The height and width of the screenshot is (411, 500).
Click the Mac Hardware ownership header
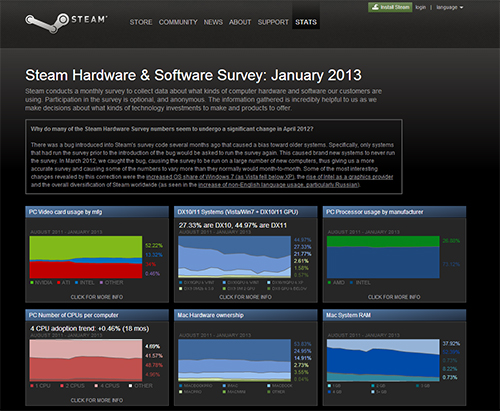tap(246, 315)
